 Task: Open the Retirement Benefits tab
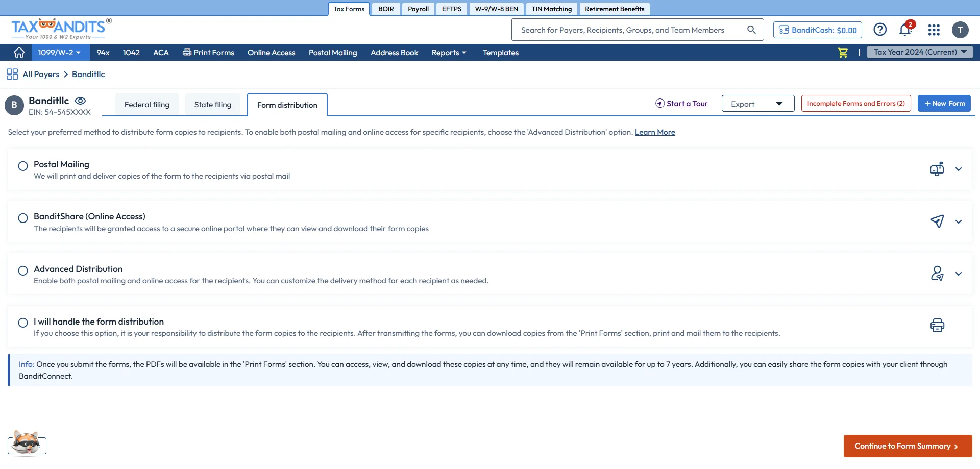click(615, 9)
